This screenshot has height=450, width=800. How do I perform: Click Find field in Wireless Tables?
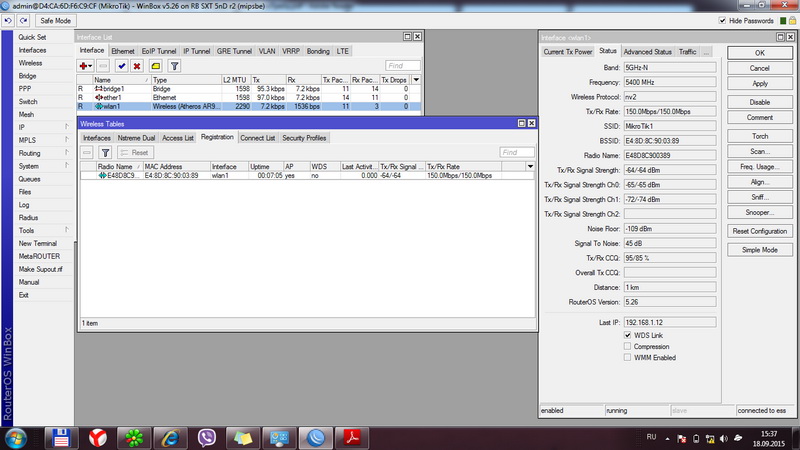point(517,153)
